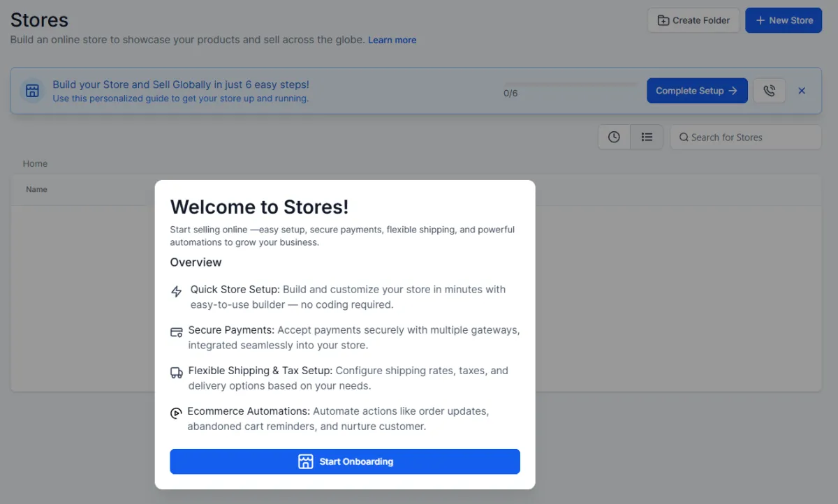
Task: Click the Secure Payments card icon
Action: click(x=177, y=332)
